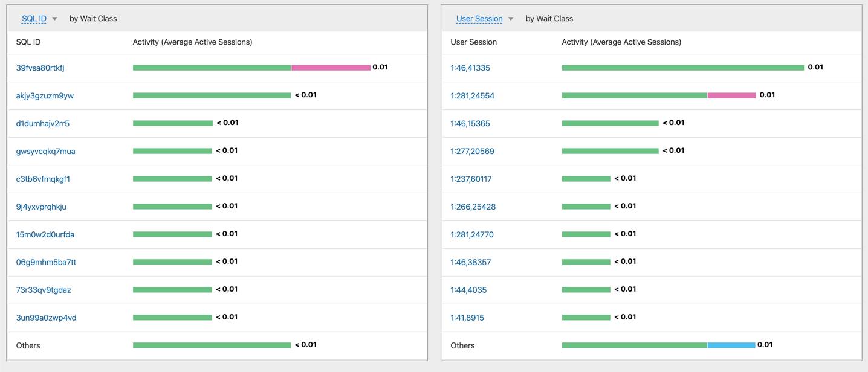Click green activity bar for session 1:46,41335
868x372 pixels.
[x=682, y=68]
